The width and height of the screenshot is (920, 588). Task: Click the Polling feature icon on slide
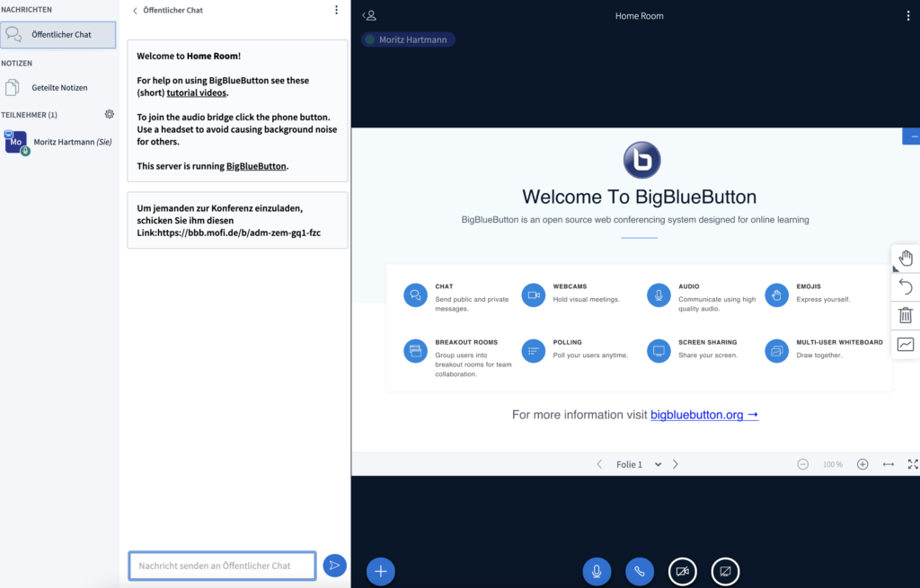[x=534, y=351]
